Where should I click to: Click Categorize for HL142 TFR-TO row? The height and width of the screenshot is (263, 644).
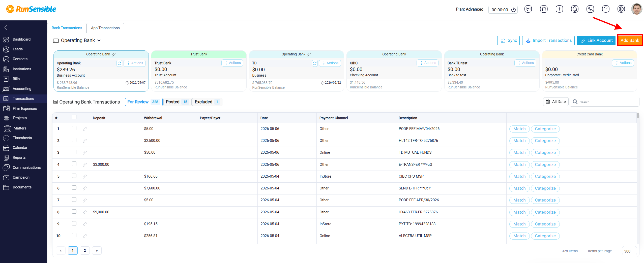545,141
